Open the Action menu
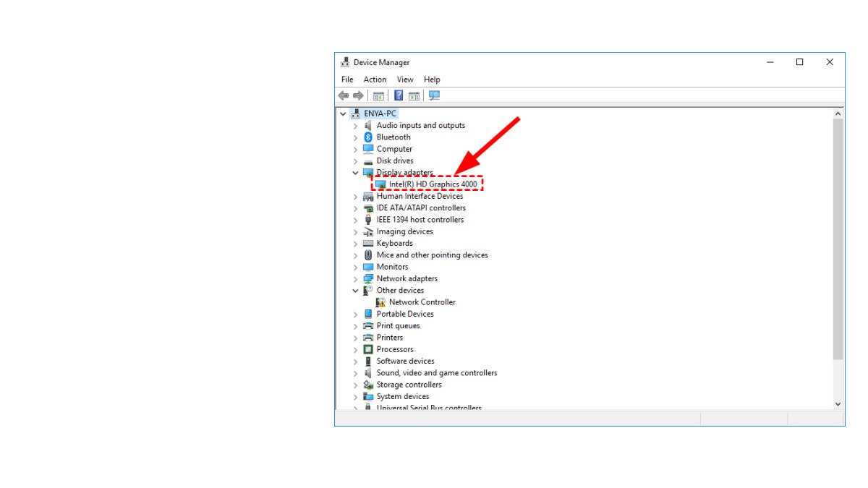This screenshot has height=488, width=868. point(375,80)
